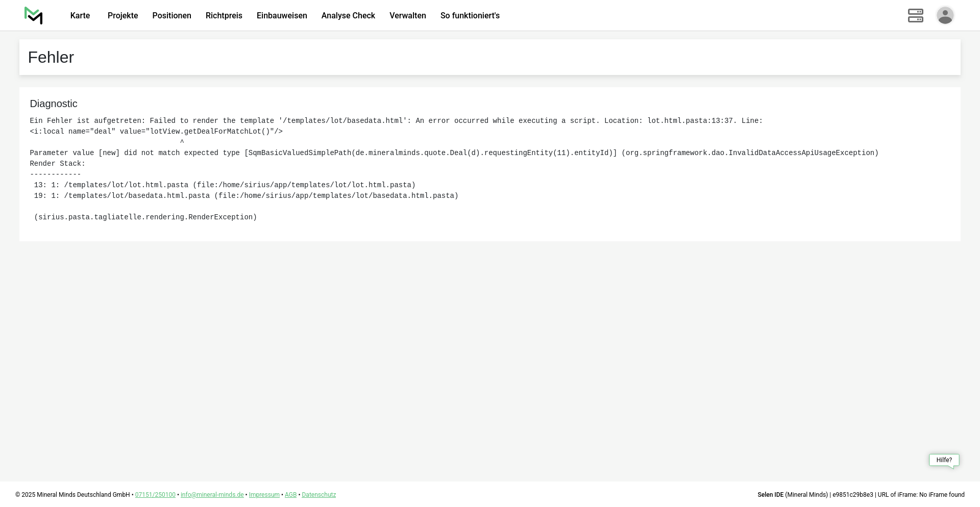980x507 pixels.
Task: Open the Impressum footer link
Action: 264,495
